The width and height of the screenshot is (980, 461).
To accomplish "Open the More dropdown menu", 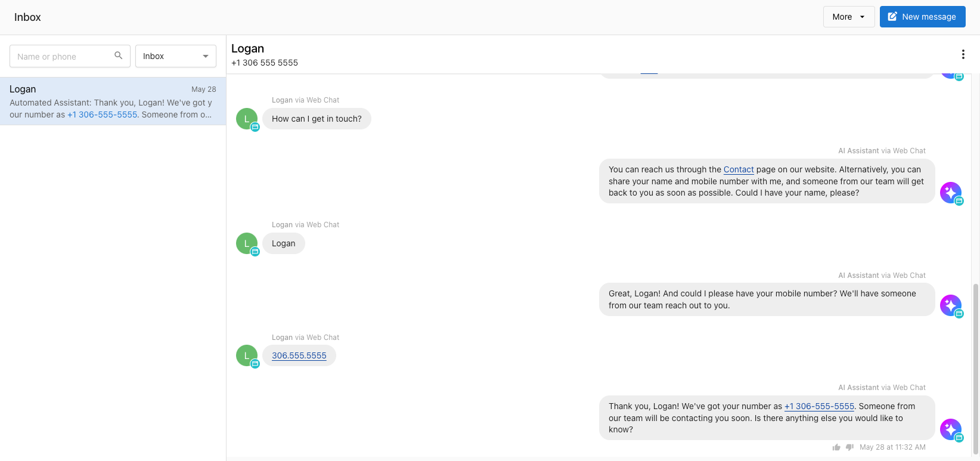I will click(x=848, y=17).
